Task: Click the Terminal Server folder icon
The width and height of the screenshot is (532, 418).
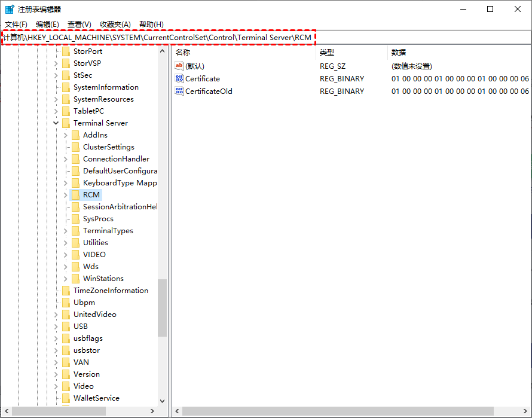Action: (66, 123)
